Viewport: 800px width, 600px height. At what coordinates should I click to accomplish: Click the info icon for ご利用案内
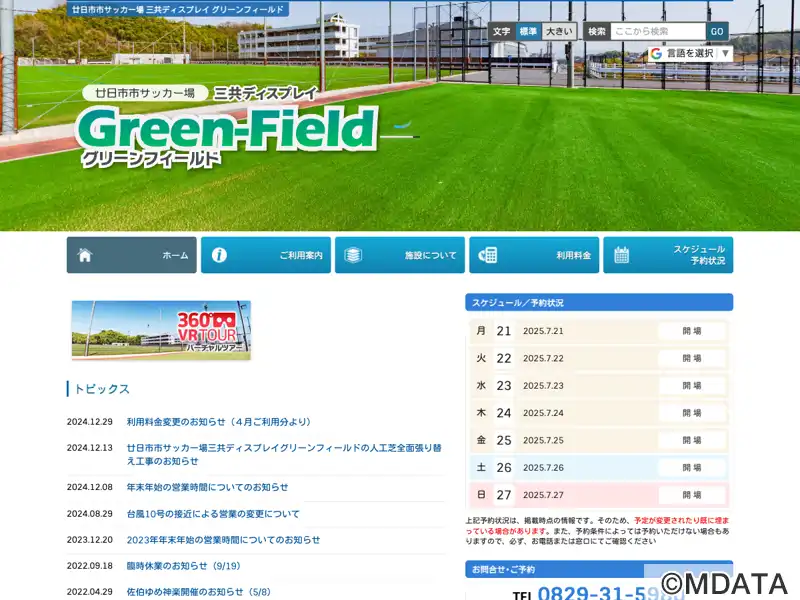(219, 255)
